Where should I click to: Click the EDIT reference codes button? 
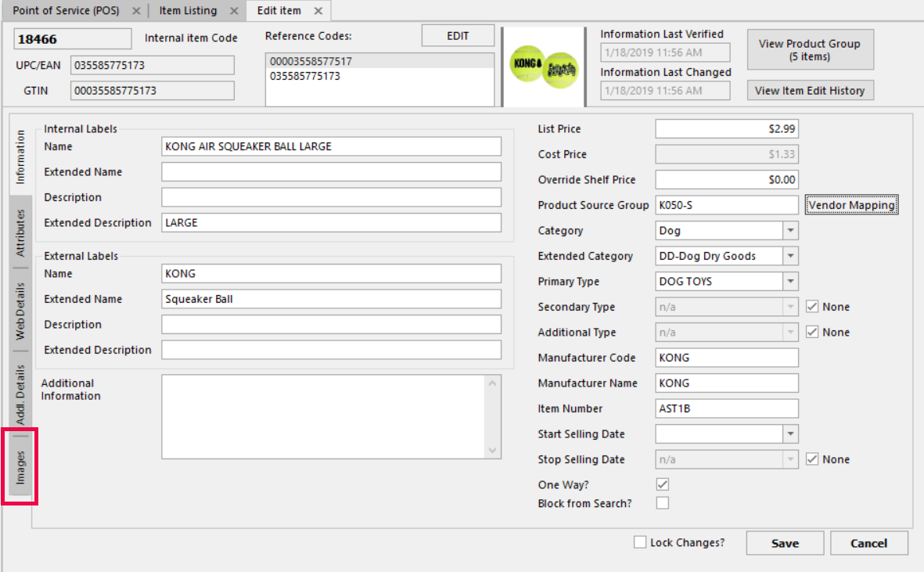point(458,36)
